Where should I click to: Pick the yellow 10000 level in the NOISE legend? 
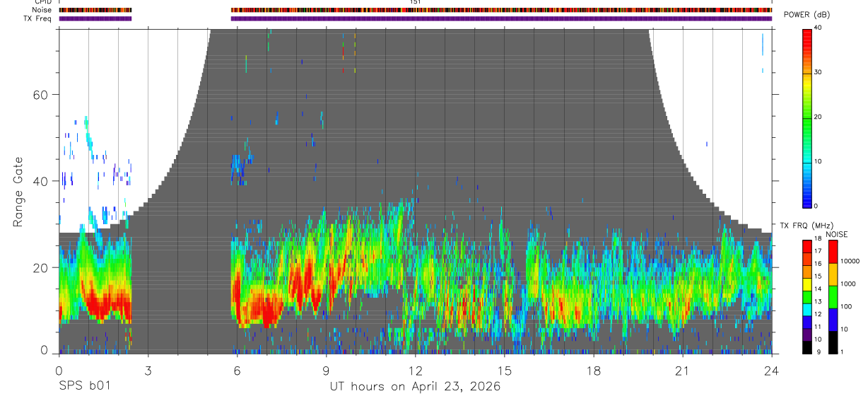tap(832, 274)
